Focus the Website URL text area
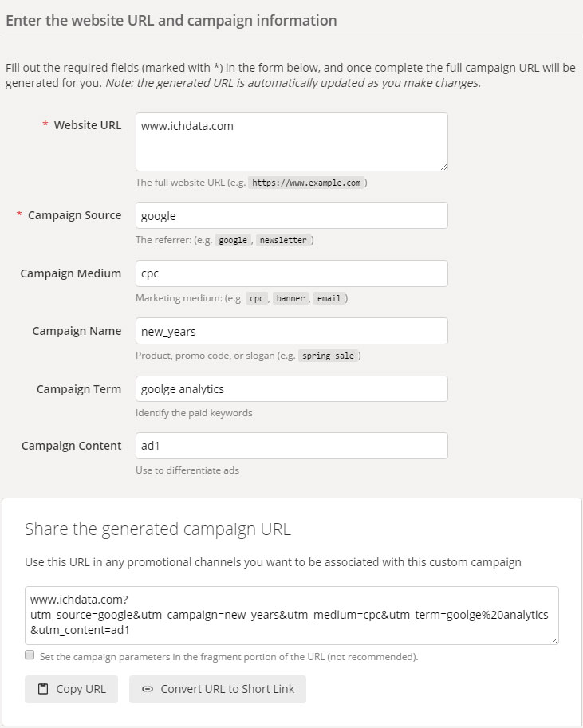The height and width of the screenshot is (728, 583). (292, 142)
